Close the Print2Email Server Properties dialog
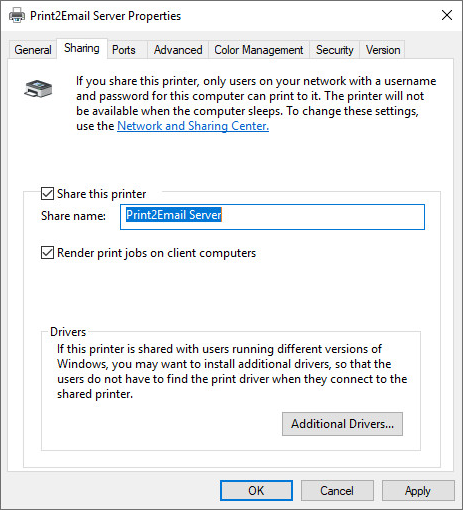The height and width of the screenshot is (510, 463). point(447,15)
